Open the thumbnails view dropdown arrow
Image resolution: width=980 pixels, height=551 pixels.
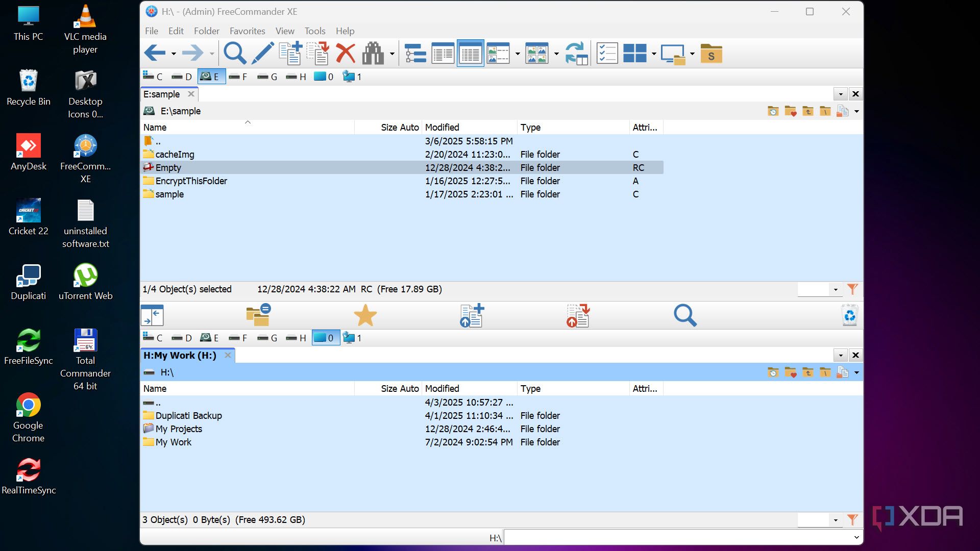(x=556, y=54)
